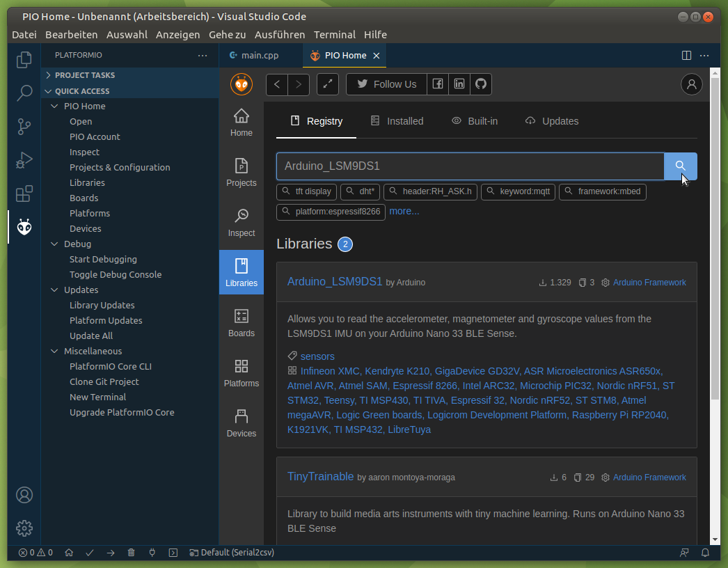
Task: Click PlatformIO Upload arrow in status bar
Action: coord(111,553)
